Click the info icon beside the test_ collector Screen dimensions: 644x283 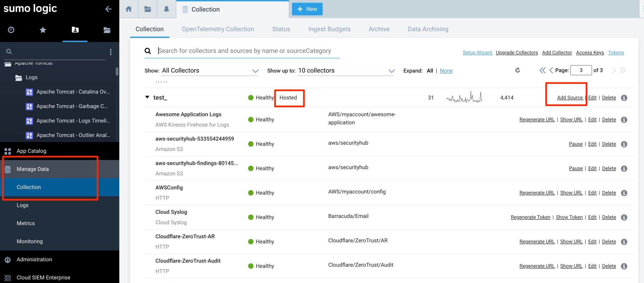click(x=624, y=98)
